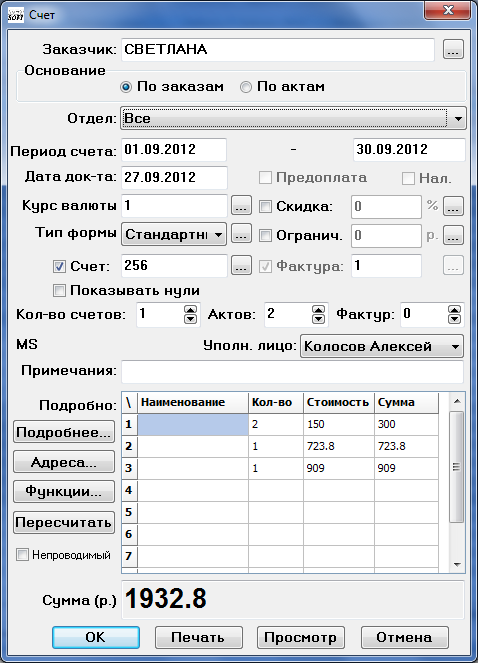Enable the Скидка checkbox

(x=265, y=206)
